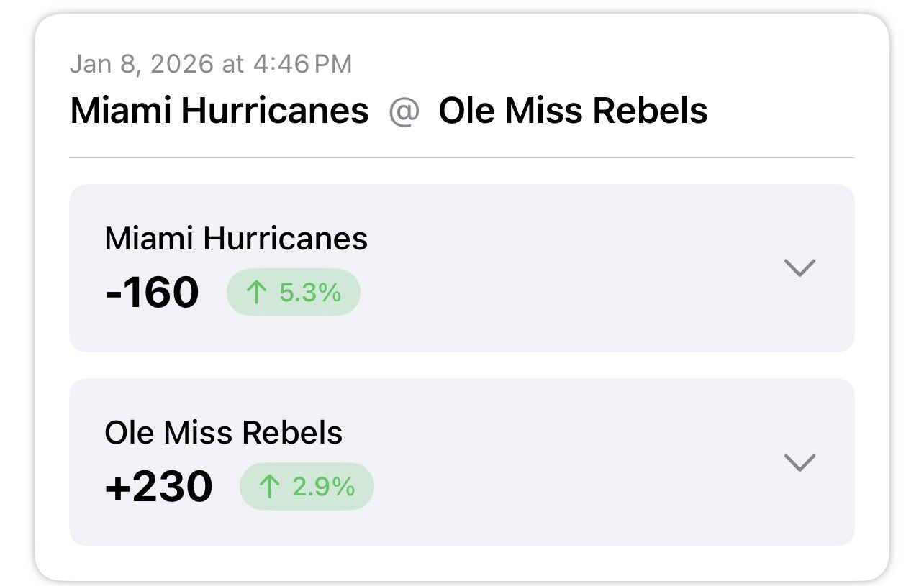Viewport: 924px width, 586px height.
Task: Expand the Ole Miss Rebels odds chevron
Action: pyautogui.click(x=799, y=462)
